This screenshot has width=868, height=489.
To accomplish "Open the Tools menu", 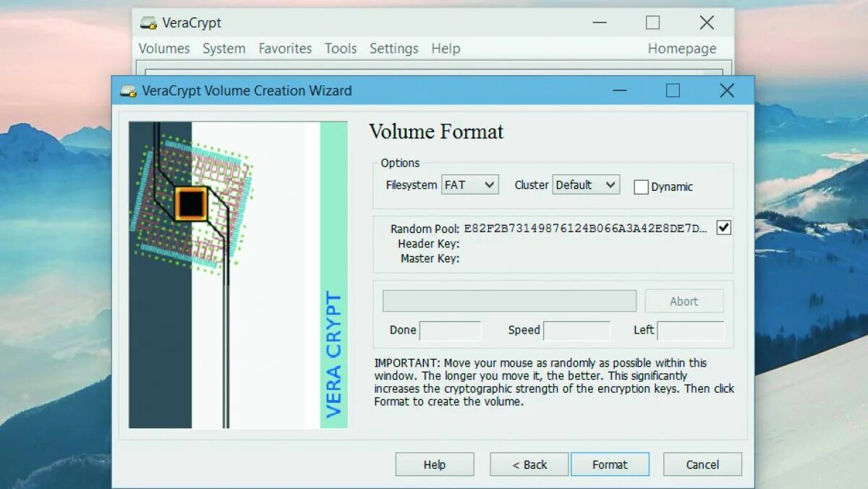I will (x=341, y=48).
